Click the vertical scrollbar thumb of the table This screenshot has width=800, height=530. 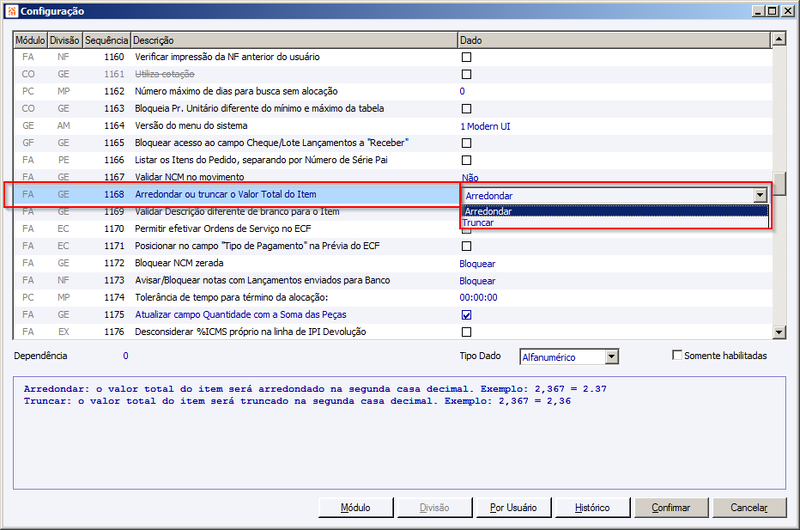(779, 184)
